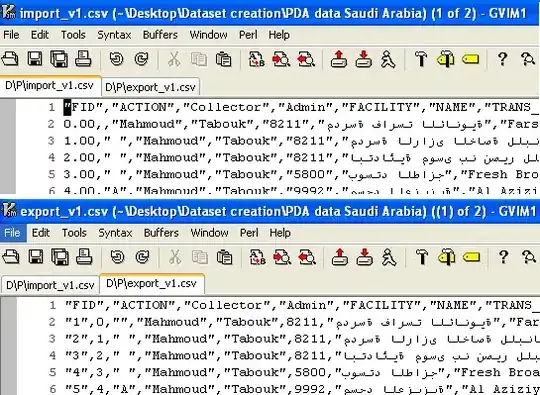
Task: Save the file via export_v1.csv window toolbar
Action: click(35, 257)
